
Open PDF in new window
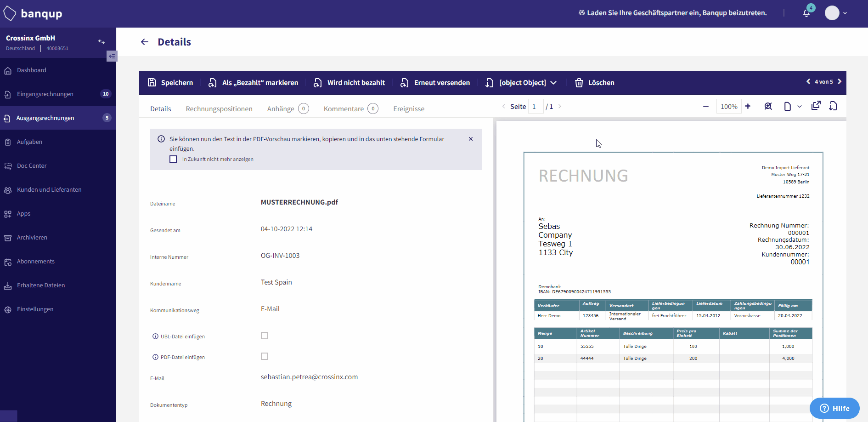[816, 106]
